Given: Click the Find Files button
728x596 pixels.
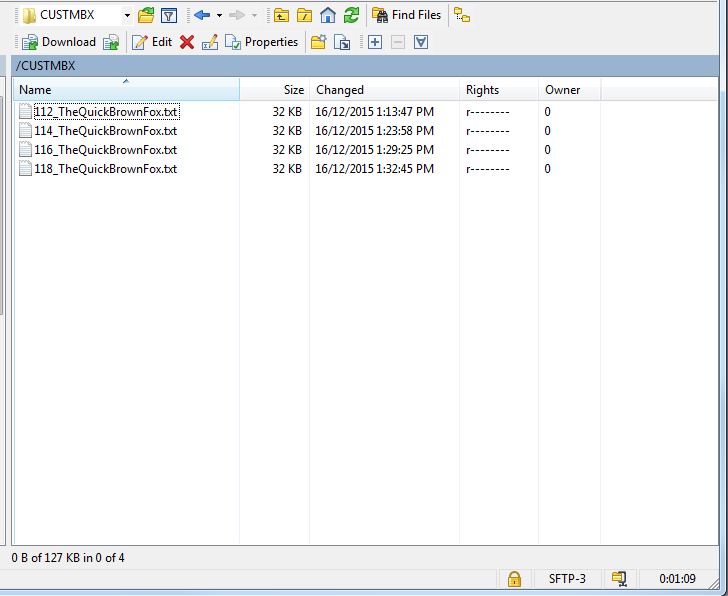Looking at the screenshot, I should coord(406,15).
